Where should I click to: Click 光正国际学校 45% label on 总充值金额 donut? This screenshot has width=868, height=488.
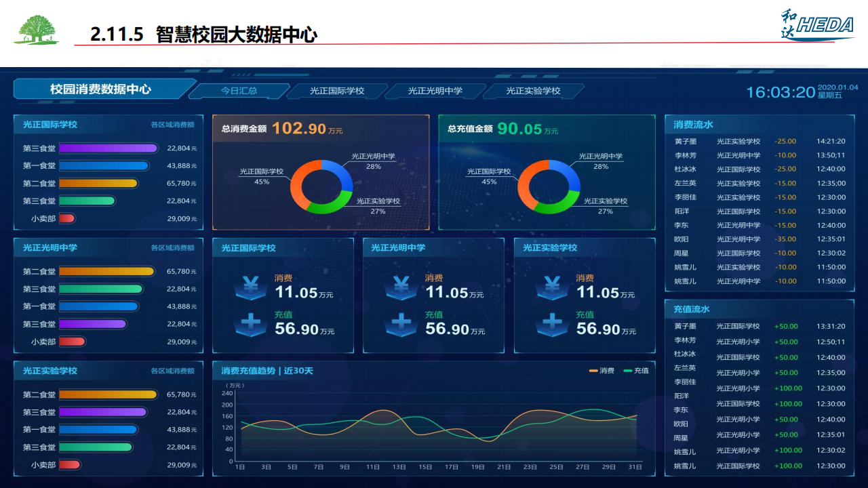coord(489,176)
